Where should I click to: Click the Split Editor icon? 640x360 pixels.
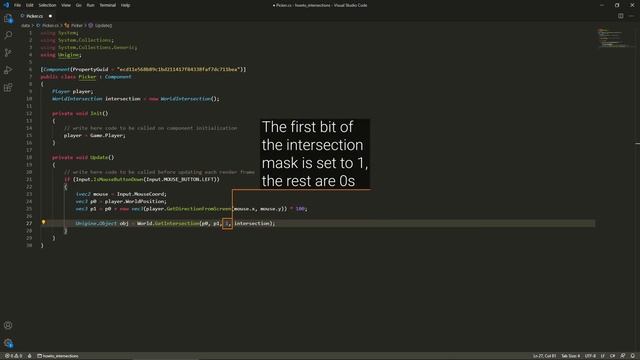(x=620, y=16)
